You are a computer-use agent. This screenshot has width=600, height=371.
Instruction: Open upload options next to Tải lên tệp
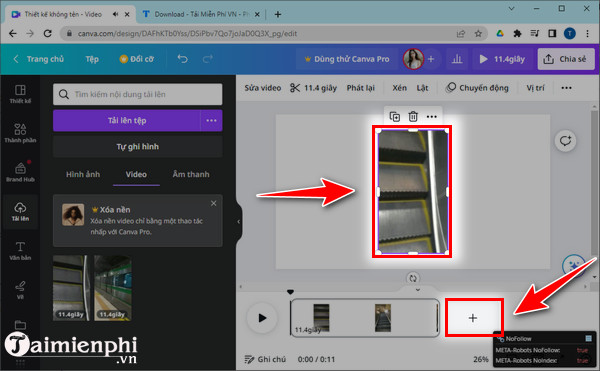tap(211, 120)
